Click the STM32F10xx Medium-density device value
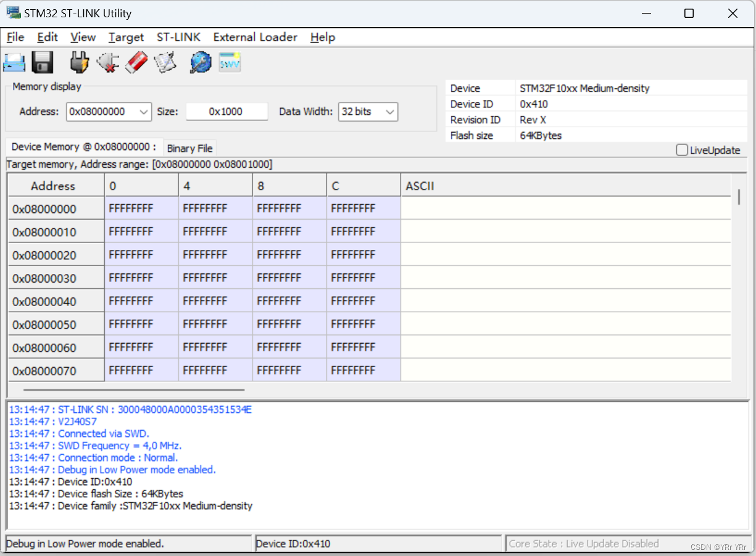This screenshot has height=556, width=756. pos(584,88)
